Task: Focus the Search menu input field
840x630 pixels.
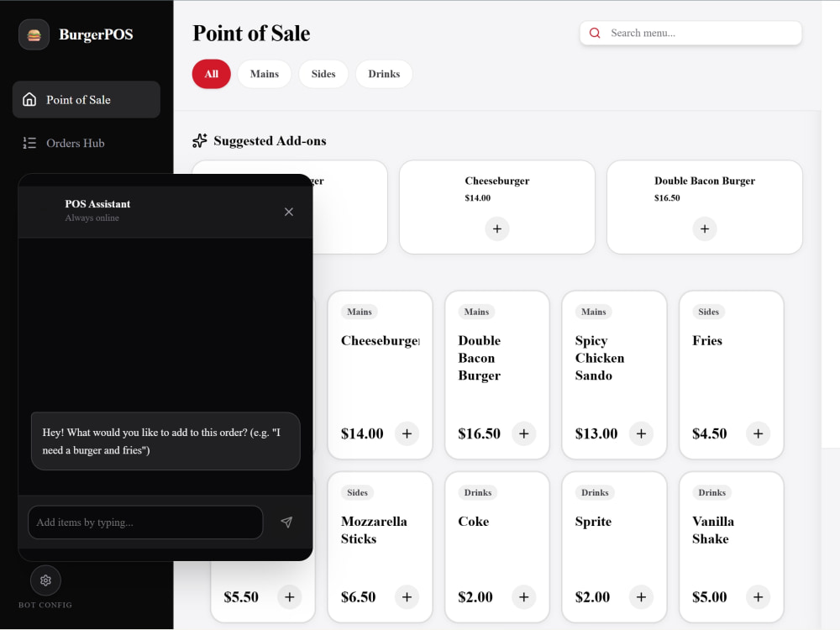Action: pos(691,34)
